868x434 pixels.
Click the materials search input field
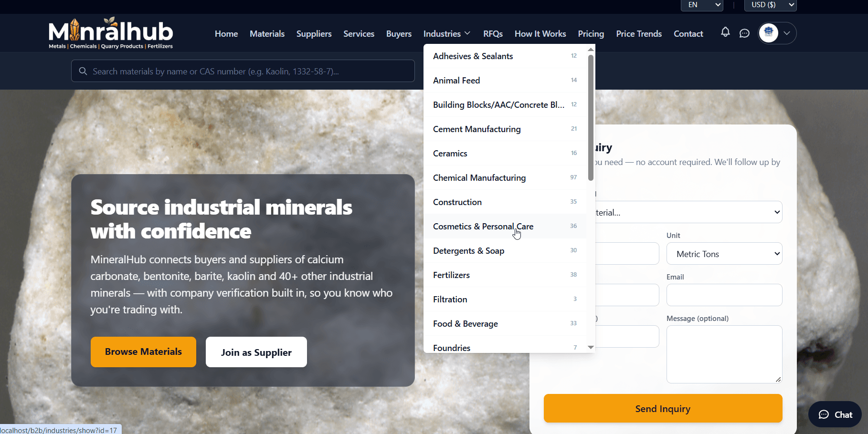pos(243,71)
